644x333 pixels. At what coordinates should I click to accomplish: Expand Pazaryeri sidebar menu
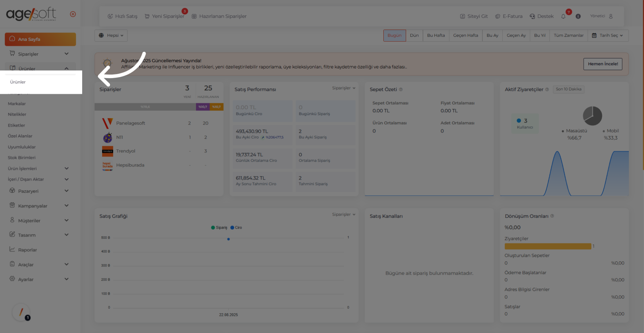coord(40,191)
